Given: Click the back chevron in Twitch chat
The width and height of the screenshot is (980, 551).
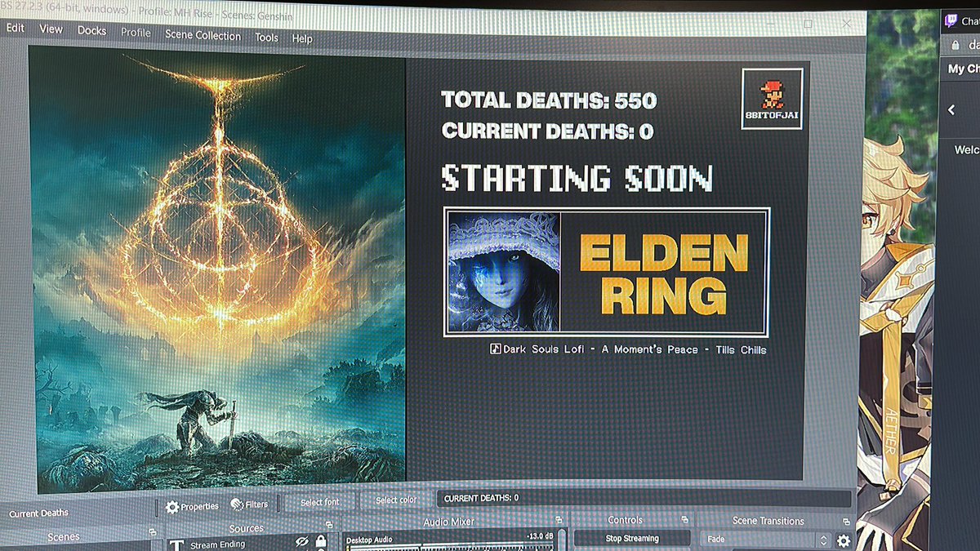Looking at the screenshot, I should [x=952, y=109].
